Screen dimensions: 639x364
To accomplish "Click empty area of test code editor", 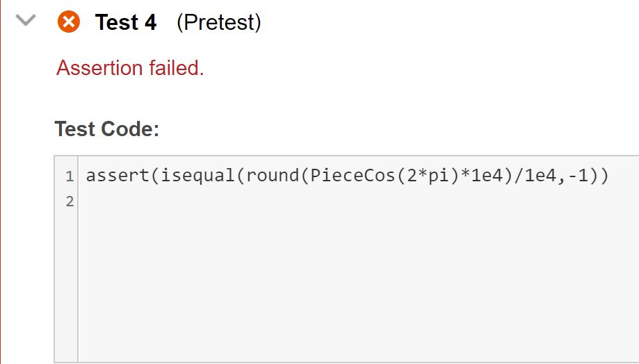I will (x=359, y=285).
